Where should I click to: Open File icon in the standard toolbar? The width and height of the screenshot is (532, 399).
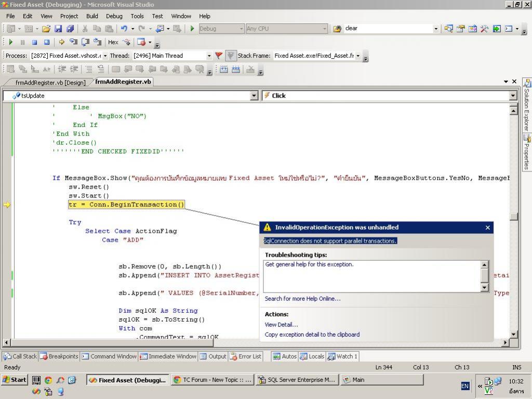[x=46, y=29]
